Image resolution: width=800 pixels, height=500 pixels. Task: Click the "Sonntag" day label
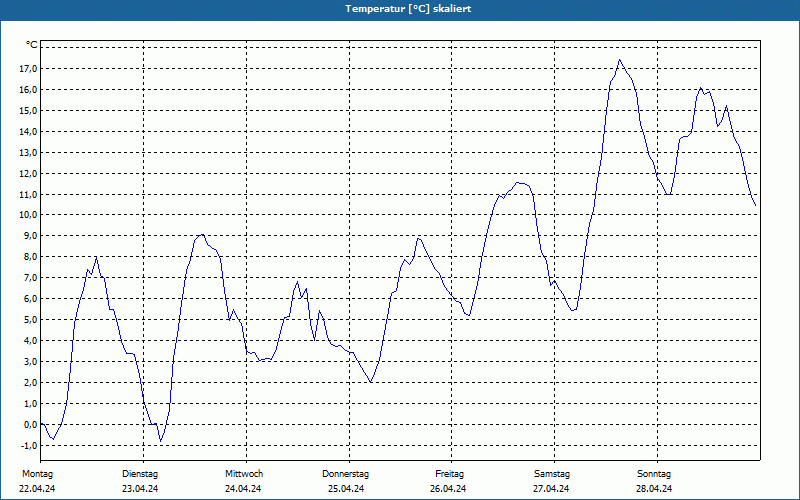pos(654,474)
